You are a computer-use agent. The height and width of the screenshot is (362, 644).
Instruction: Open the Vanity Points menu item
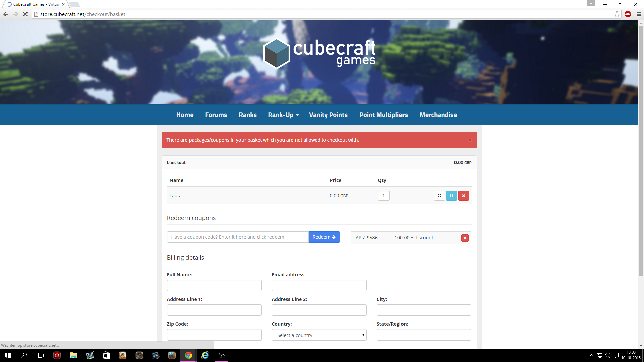coord(328,115)
